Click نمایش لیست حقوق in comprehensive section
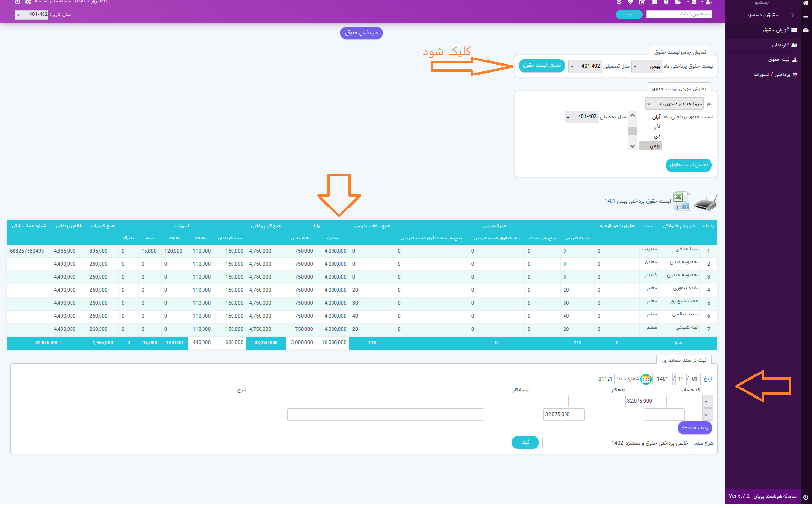Screen dimensions: 812x508 click(x=542, y=65)
